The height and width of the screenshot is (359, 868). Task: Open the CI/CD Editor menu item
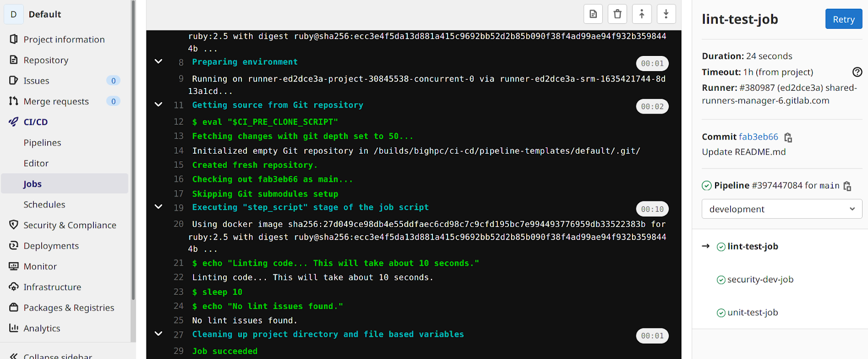(36, 163)
